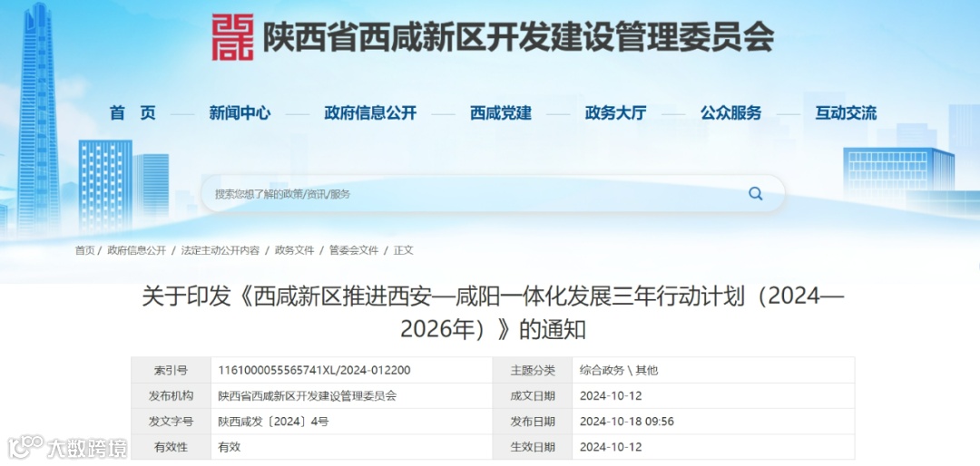Click the 正文 breadcrumb item
This screenshot has width=980, height=466.
click(403, 250)
